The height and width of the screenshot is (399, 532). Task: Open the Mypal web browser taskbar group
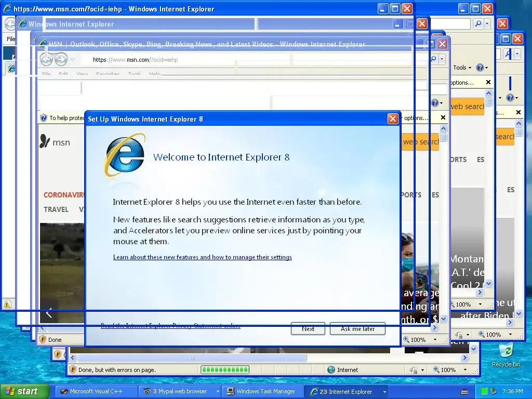[180, 392]
